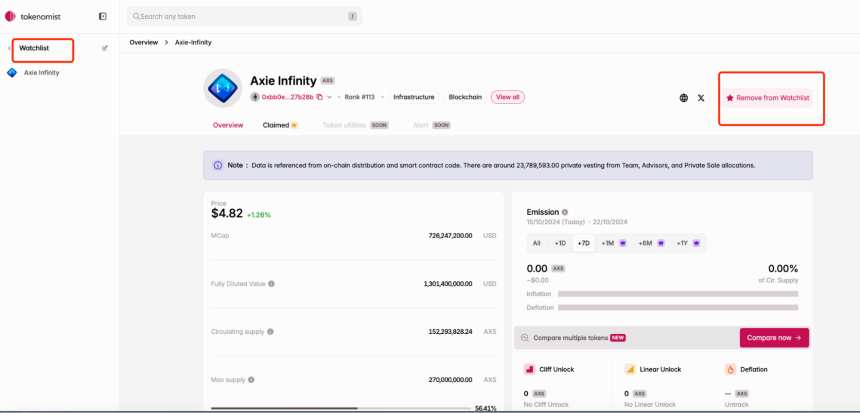Click the Rank #113 text

pyautogui.click(x=359, y=97)
